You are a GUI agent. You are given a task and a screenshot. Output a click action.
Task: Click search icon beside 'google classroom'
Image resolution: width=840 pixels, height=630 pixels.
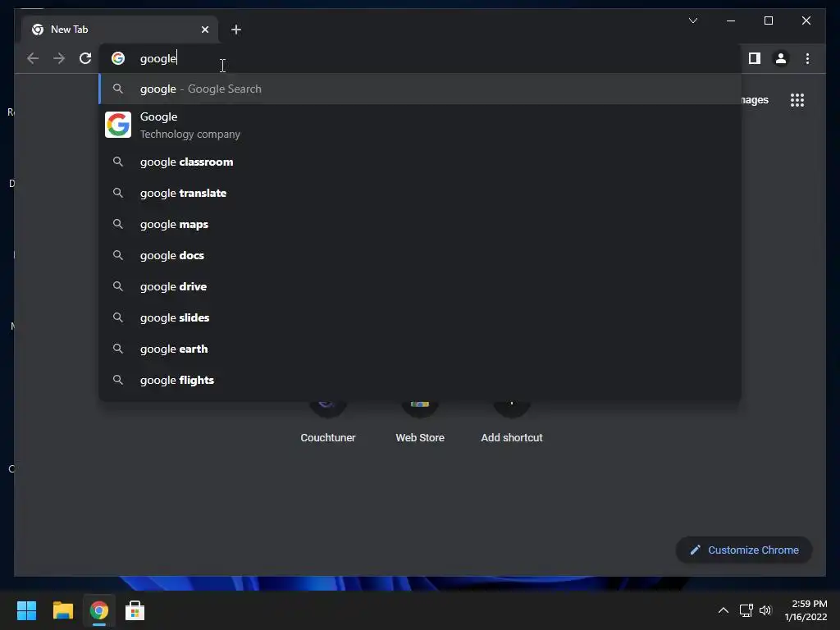click(x=118, y=162)
